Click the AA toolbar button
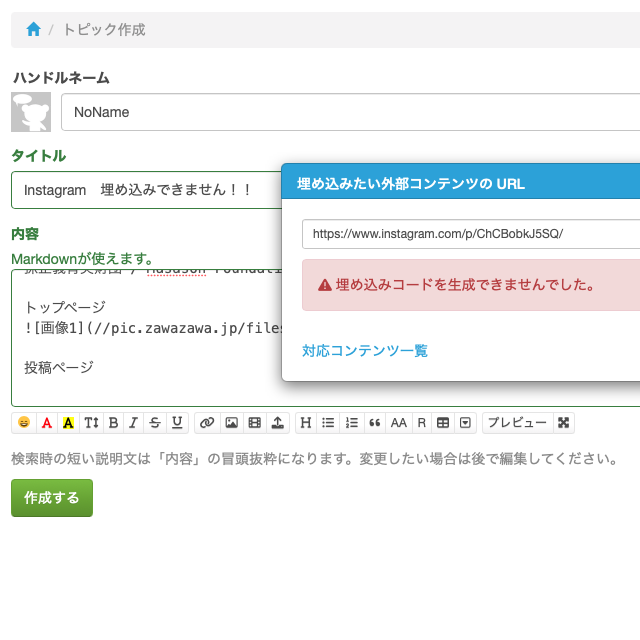The width and height of the screenshot is (640, 640). point(399,422)
